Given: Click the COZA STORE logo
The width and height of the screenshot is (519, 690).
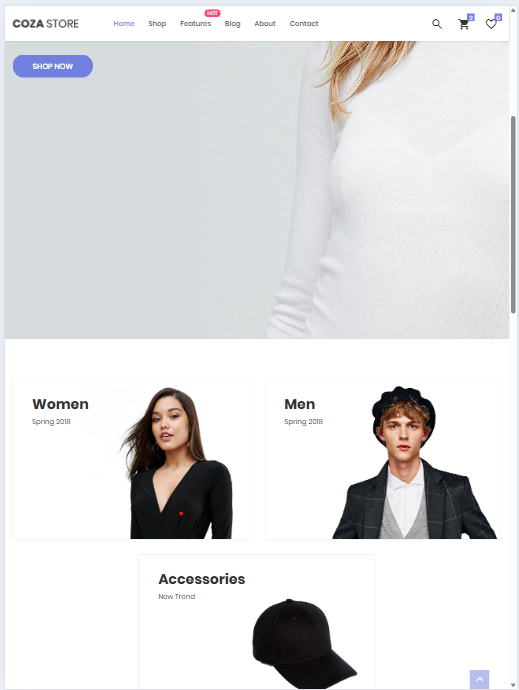Looking at the screenshot, I should point(46,24).
